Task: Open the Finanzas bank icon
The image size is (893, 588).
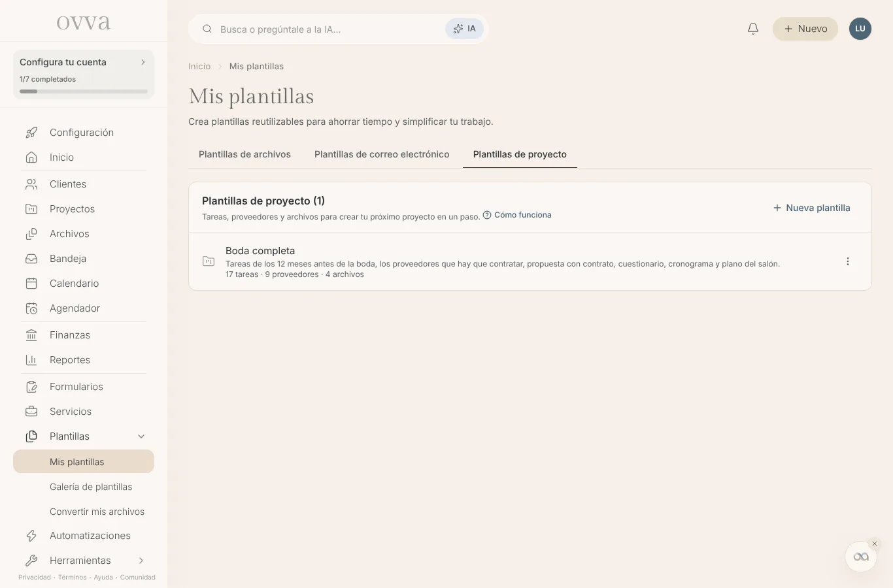Action: (x=31, y=335)
